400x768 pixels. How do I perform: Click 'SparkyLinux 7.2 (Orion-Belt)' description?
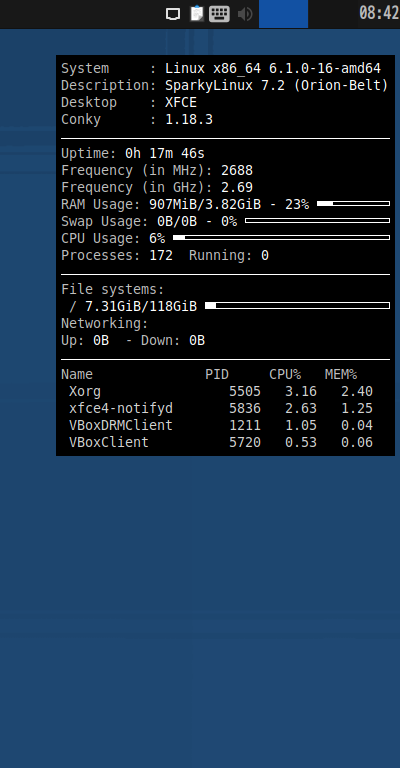click(277, 86)
